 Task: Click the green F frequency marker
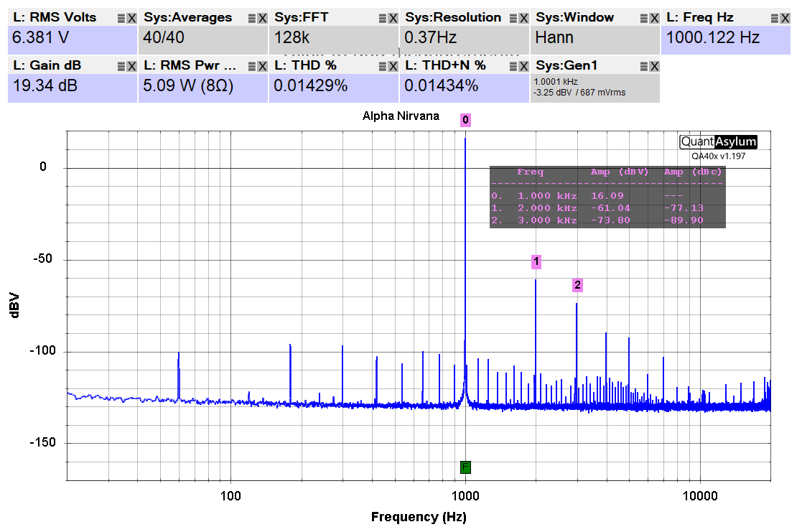465,467
